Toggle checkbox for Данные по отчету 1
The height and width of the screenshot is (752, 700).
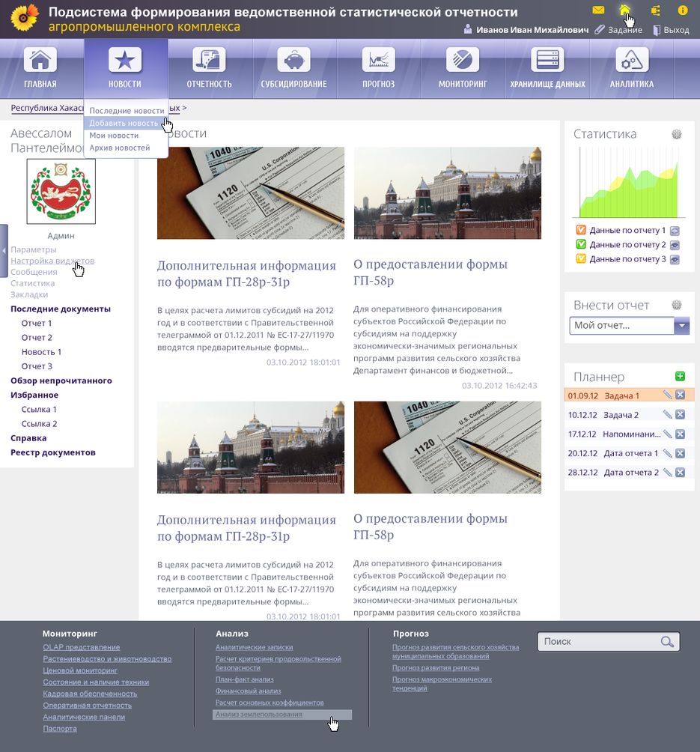tap(581, 230)
